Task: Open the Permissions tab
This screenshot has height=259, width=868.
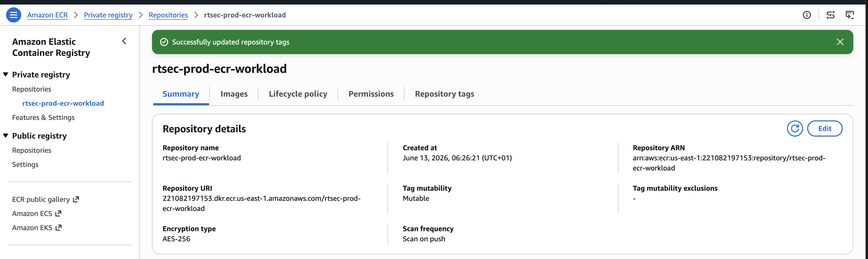Action: point(371,94)
